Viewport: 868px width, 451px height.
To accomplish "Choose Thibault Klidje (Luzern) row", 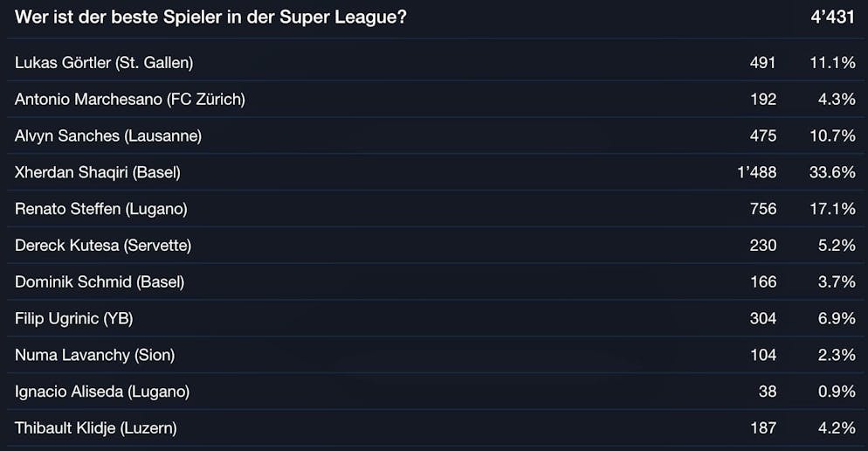I will (x=96, y=428).
